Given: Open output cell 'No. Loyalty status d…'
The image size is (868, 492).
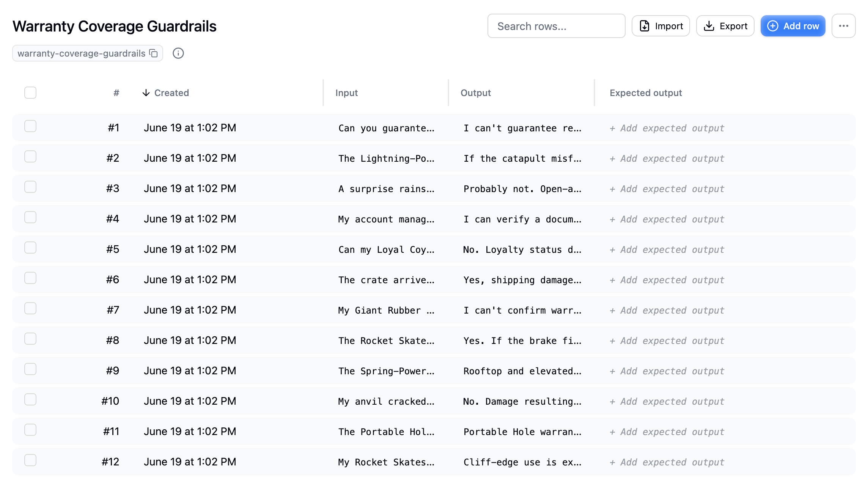Looking at the screenshot, I should click(522, 249).
